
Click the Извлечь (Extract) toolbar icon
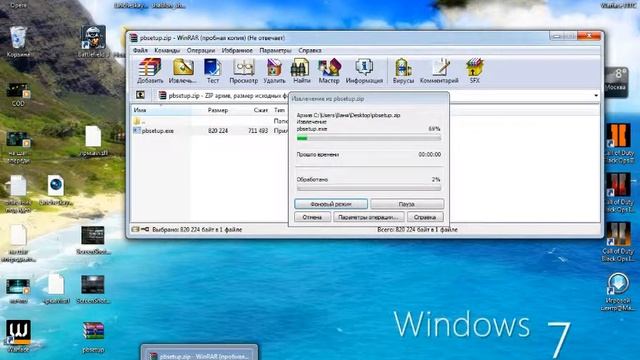[182, 71]
